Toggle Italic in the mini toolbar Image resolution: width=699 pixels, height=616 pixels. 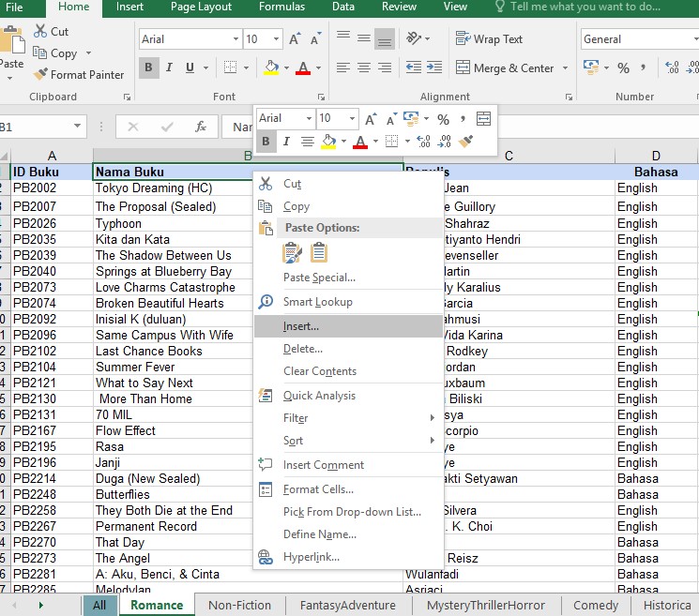286,142
